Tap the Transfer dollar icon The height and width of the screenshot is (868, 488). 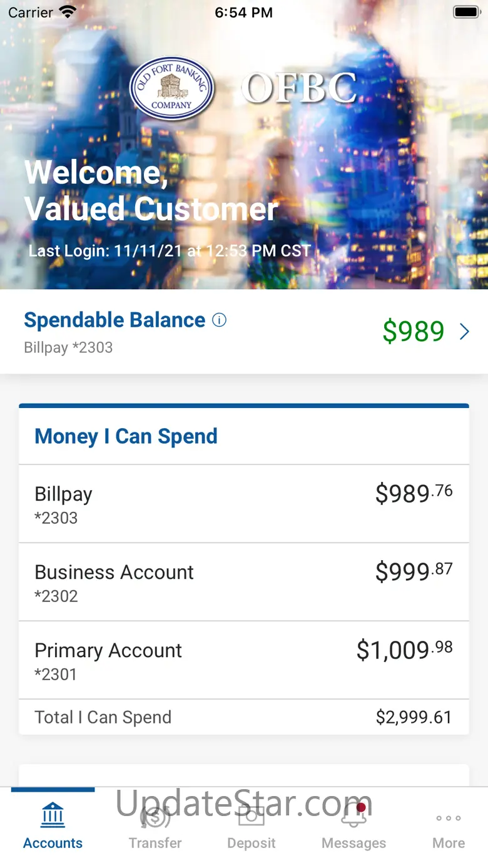click(x=155, y=817)
